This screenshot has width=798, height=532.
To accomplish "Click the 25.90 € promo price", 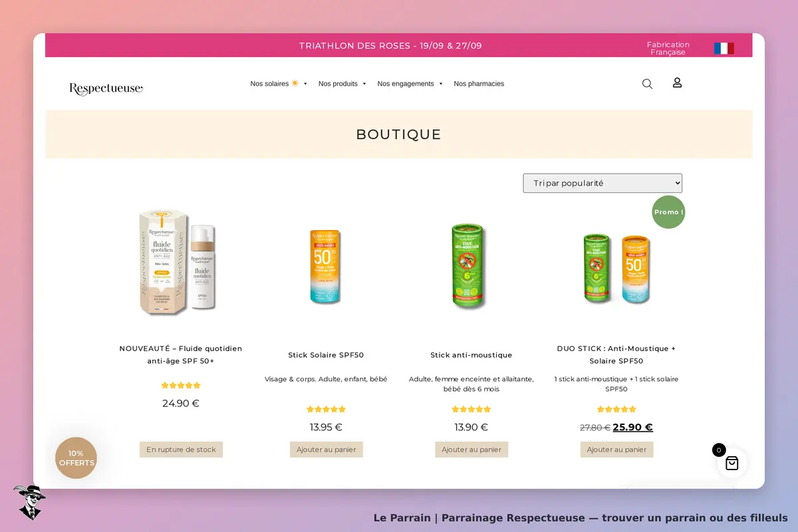I will pyautogui.click(x=633, y=428).
